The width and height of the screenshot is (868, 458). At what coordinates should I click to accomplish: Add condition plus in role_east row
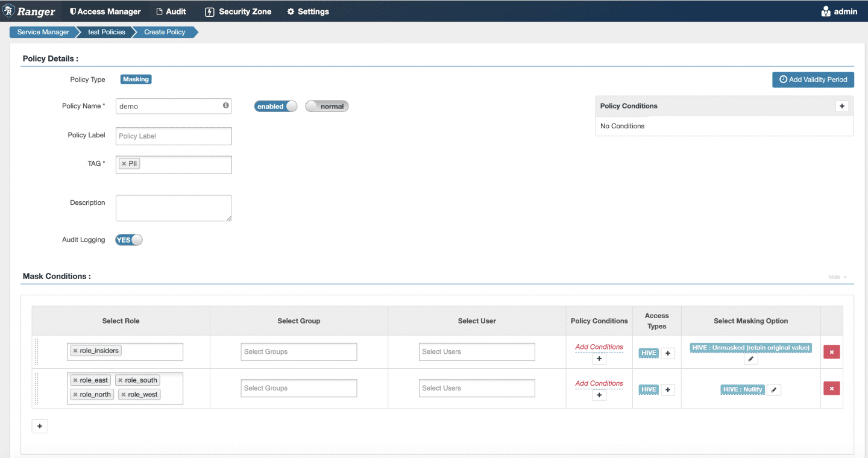point(599,396)
